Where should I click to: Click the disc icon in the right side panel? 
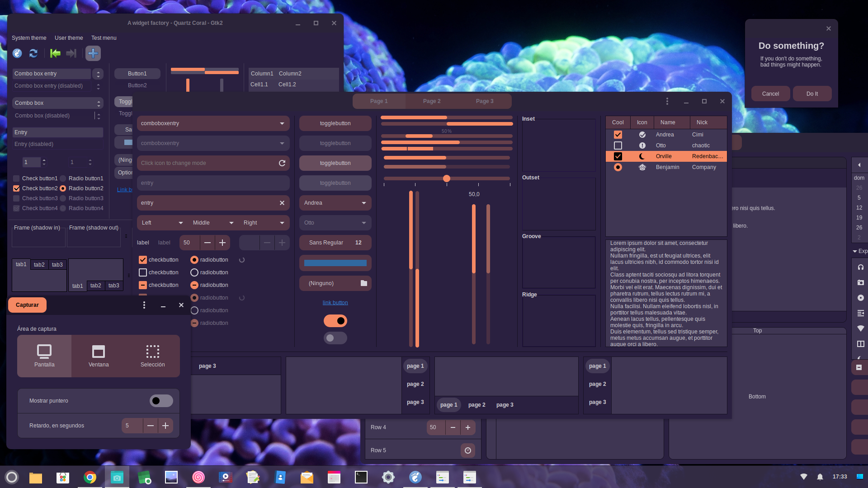(x=861, y=298)
